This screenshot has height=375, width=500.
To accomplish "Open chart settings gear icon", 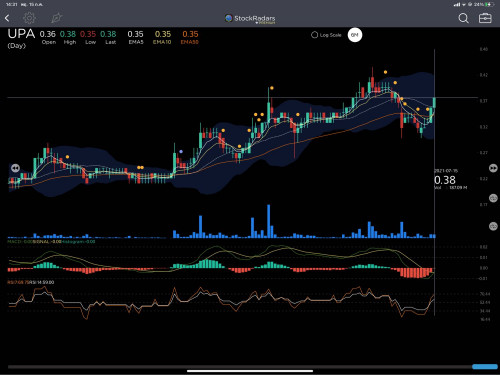I will [29, 18].
